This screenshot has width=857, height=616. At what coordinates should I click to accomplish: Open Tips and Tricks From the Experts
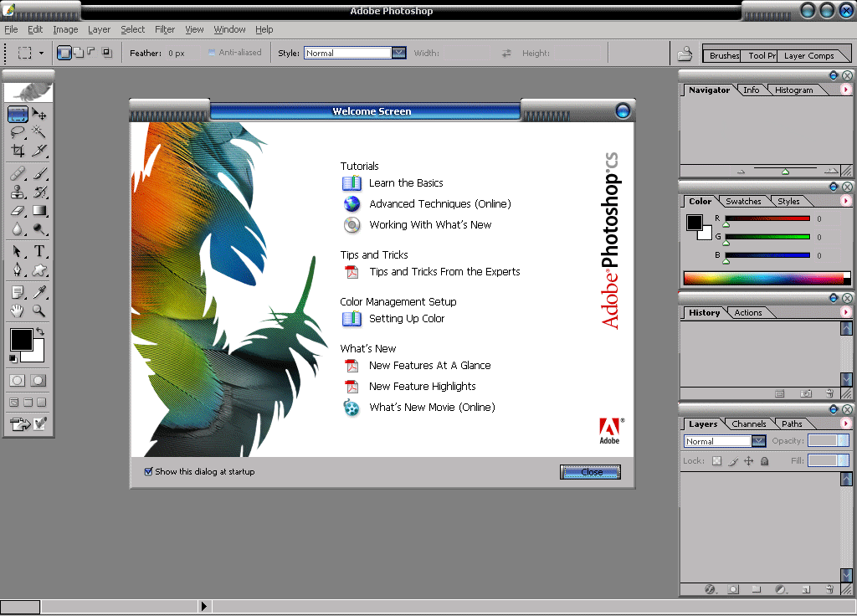click(444, 272)
